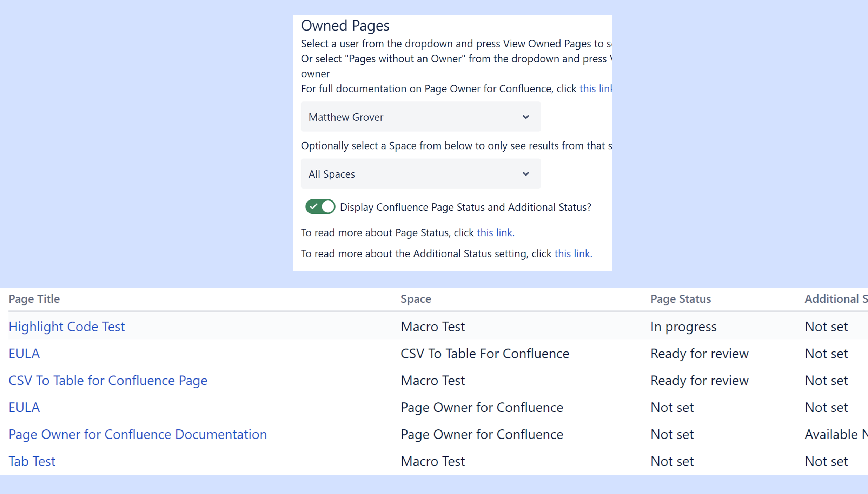Open Page Owner for Confluence Documentation link
The width and height of the screenshot is (868, 494).
[x=138, y=434]
